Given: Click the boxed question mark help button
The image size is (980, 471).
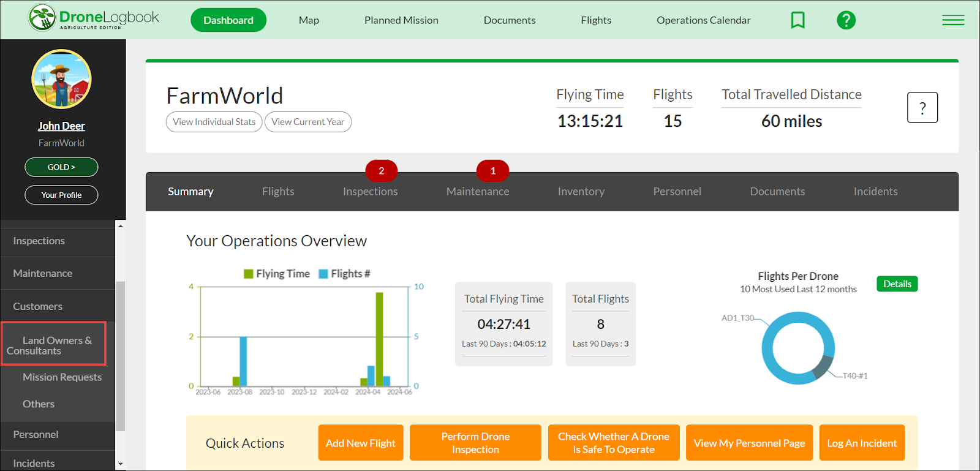Looking at the screenshot, I should (x=922, y=108).
